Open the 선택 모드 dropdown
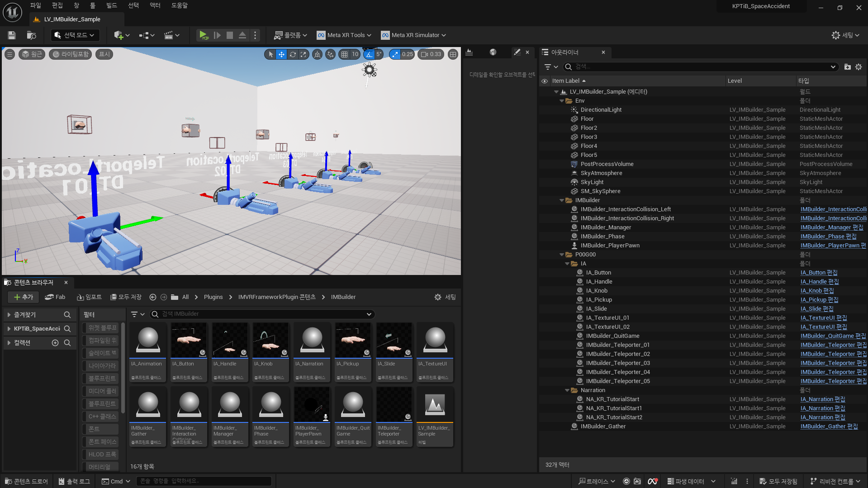The height and width of the screenshot is (488, 868). (75, 35)
